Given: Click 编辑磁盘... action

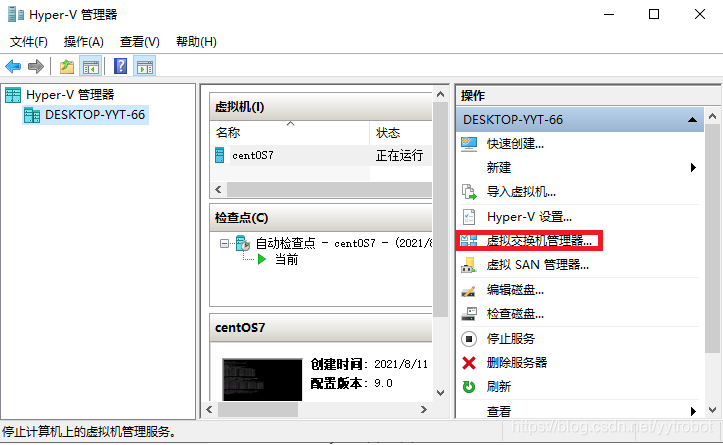Looking at the screenshot, I should coord(515,290).
